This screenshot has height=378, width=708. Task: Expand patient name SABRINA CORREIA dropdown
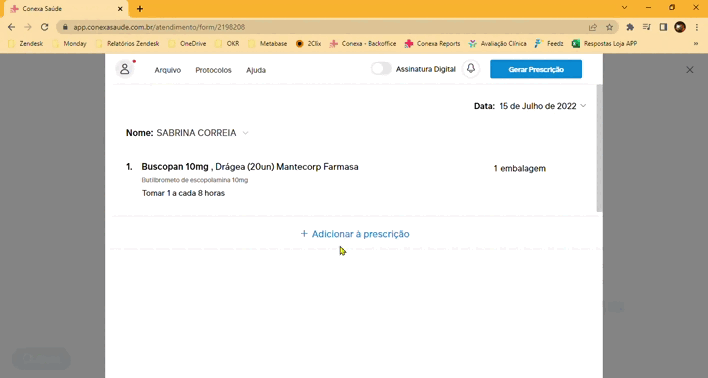click(x=245, y=133)
